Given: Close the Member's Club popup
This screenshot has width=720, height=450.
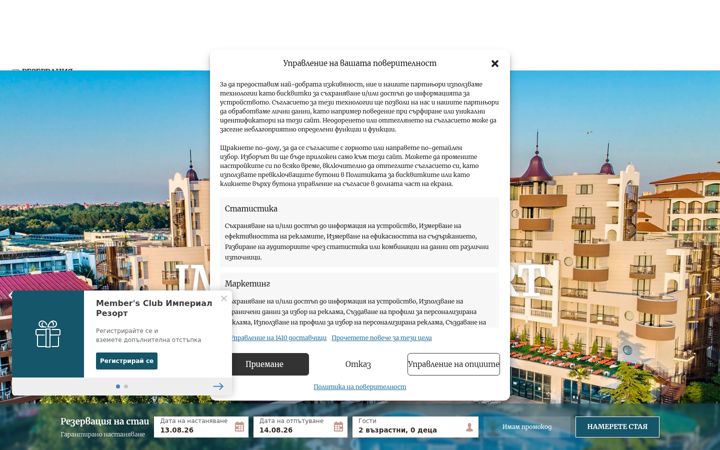Looking at the screenshot, I should (x=224, y=298).
